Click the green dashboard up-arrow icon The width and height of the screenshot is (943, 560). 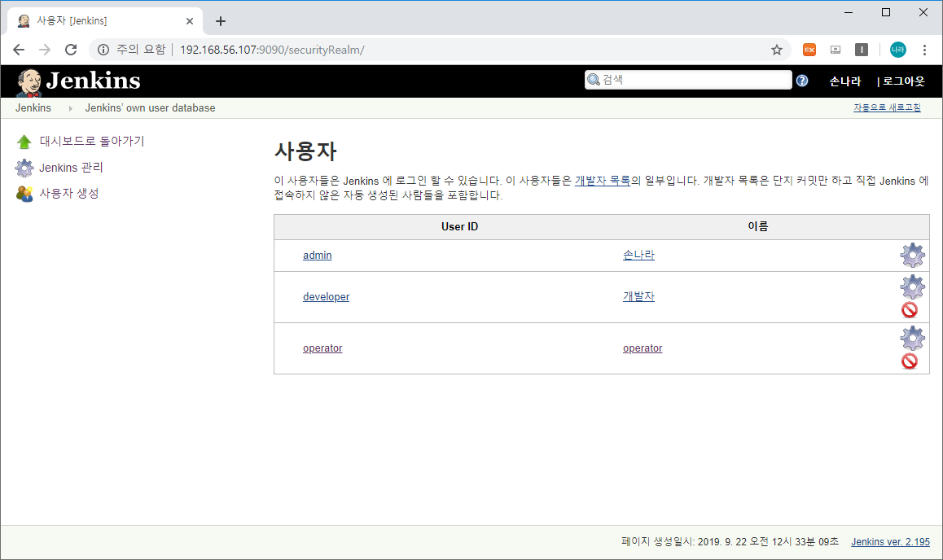tap(24, 142)
